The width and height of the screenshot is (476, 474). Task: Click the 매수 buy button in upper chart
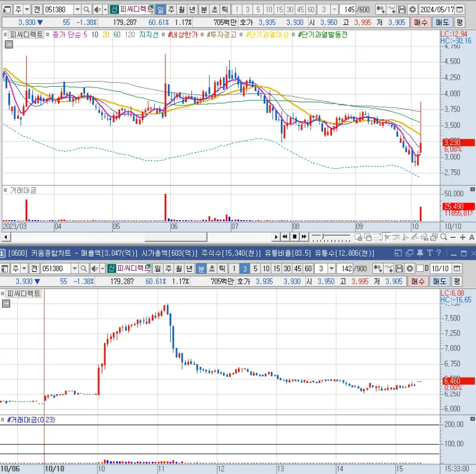(x=421, y=23)
